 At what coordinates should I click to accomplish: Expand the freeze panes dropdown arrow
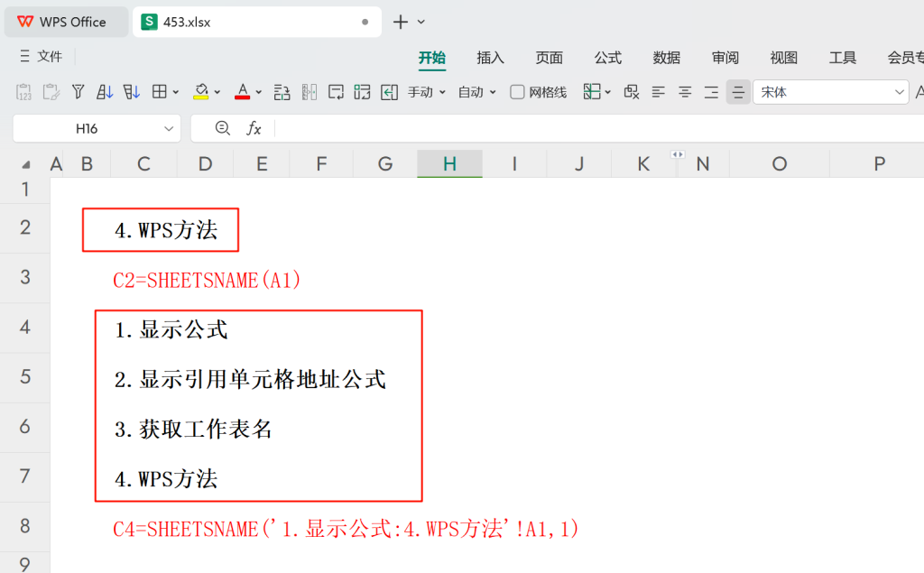click(x=608, y=93)
